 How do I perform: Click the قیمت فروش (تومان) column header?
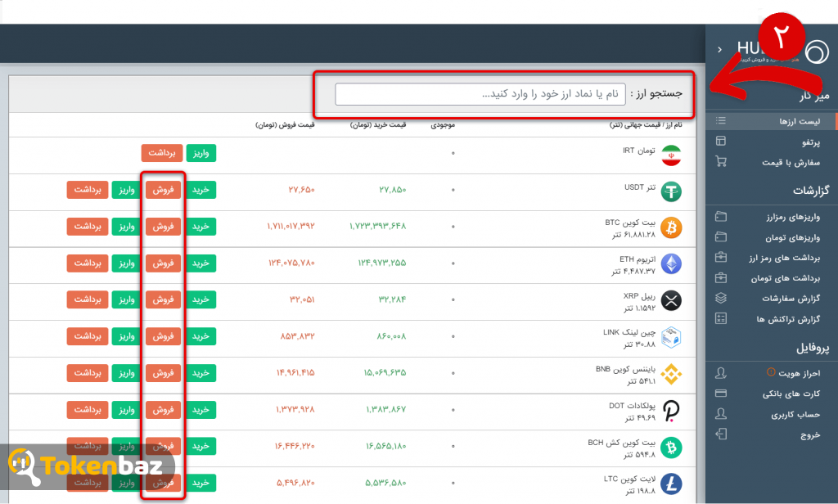click(285, 124)
